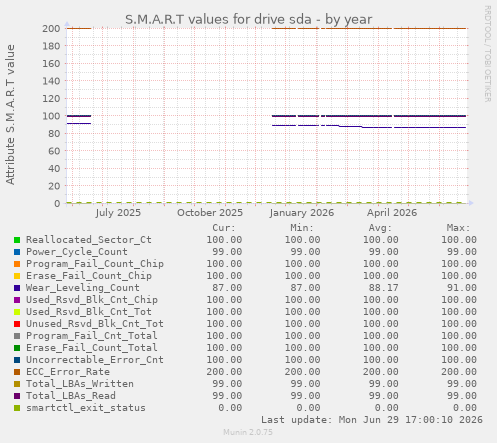This screenshot has width=497, height=443.
Task: Click the gray Program_Fail_Cnt_Total swatch
Action: 17,336
